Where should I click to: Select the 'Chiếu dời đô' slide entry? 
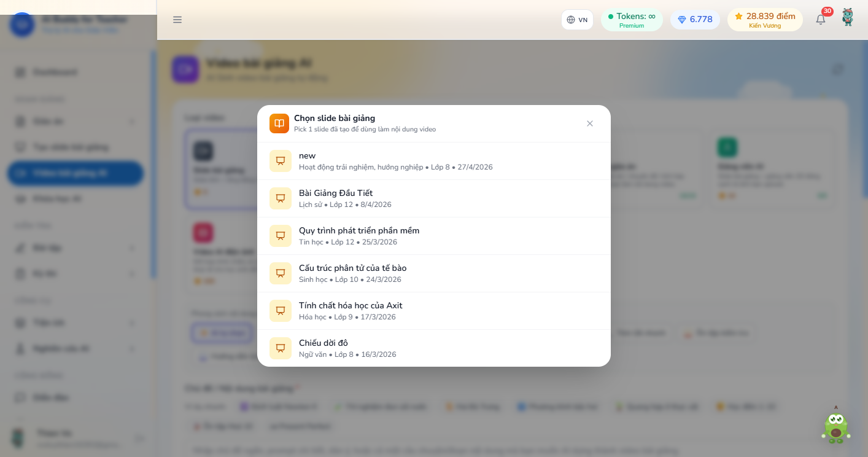(x=434, y=348)
